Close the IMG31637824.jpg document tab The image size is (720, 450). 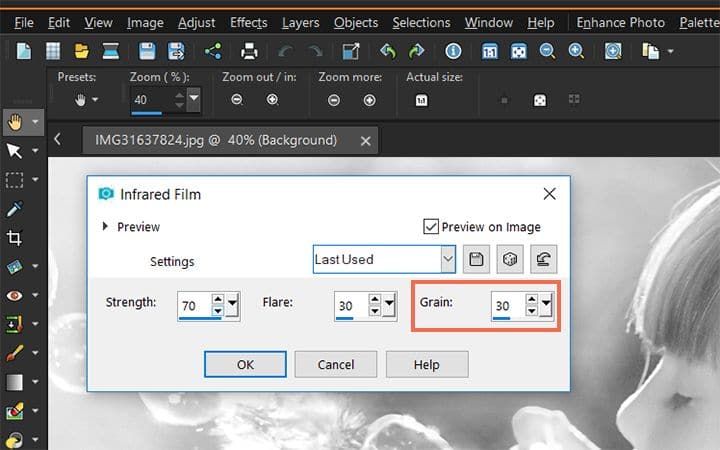tap(366, 141)
